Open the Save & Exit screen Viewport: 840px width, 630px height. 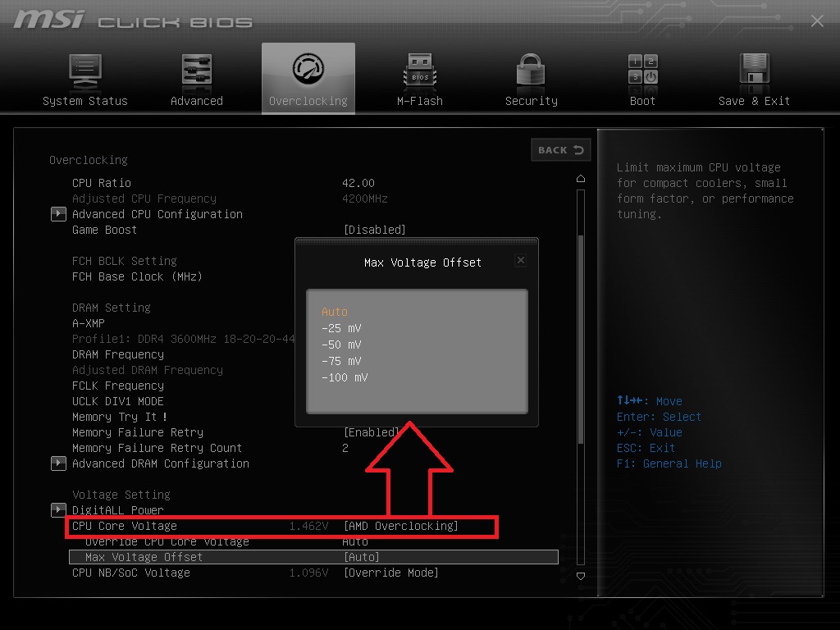pos(753,79)
